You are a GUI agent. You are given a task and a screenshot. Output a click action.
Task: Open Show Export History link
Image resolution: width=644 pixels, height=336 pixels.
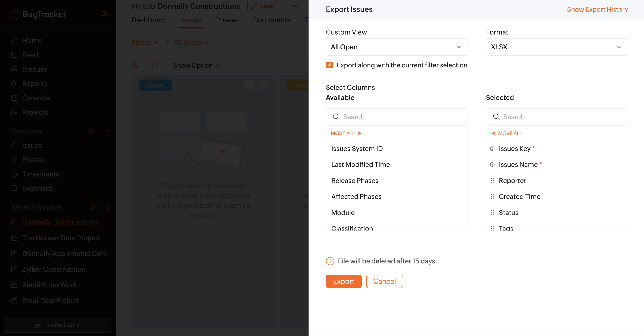[597, 9]
